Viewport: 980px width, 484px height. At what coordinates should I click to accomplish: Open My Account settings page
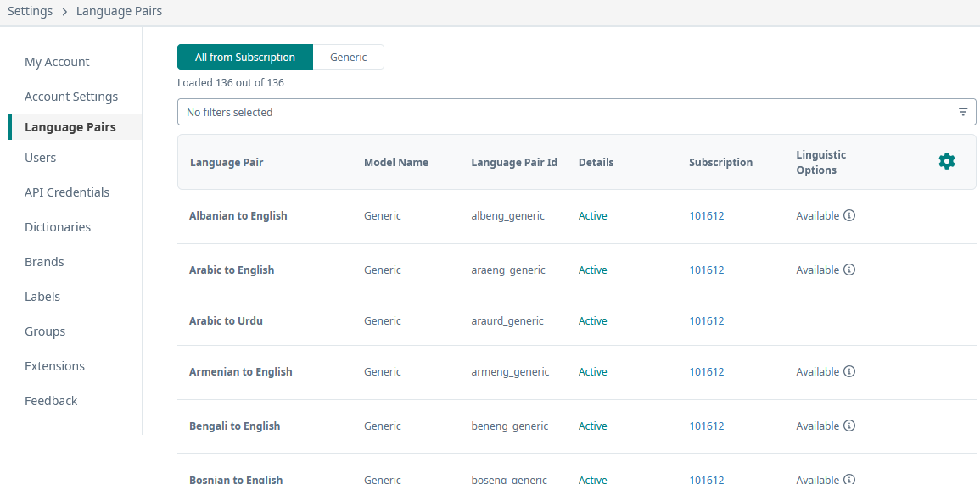pyautogui.click(x=57, y=62)
